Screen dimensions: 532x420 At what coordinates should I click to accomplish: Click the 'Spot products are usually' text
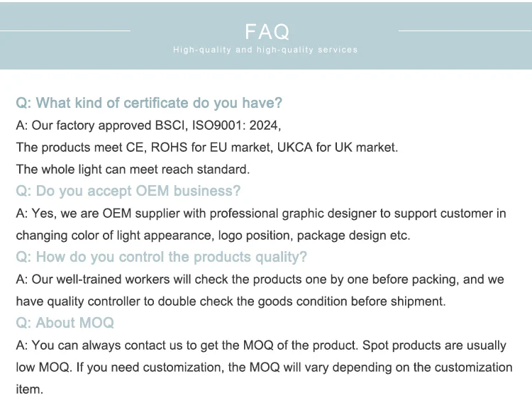pos(434,346)
